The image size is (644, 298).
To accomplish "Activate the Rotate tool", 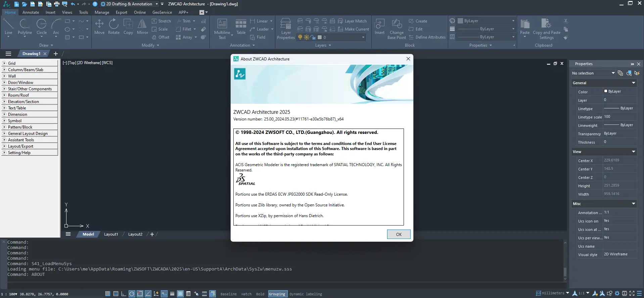I will pyautogui.click(x=114, y=27).
